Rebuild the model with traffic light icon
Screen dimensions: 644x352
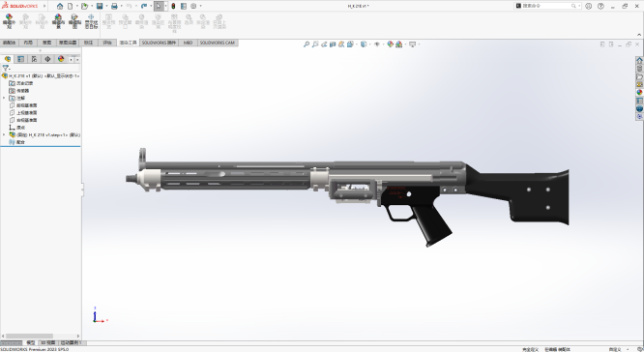point(173,6)
